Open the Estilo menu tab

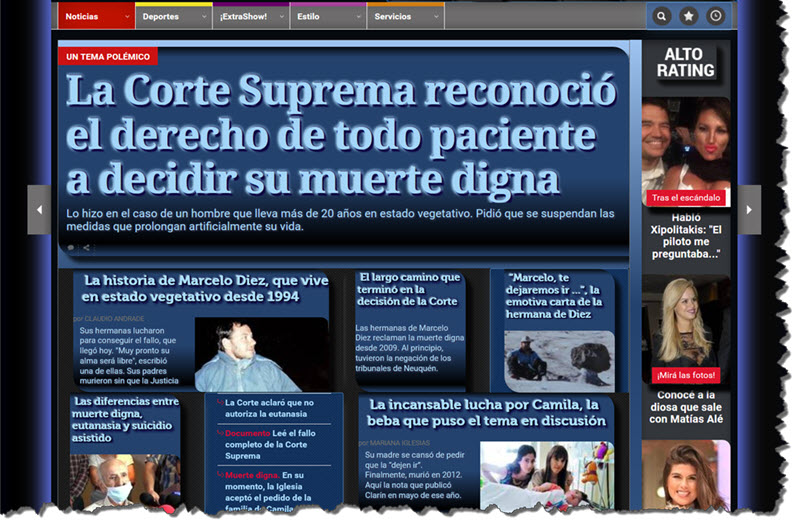328,16
